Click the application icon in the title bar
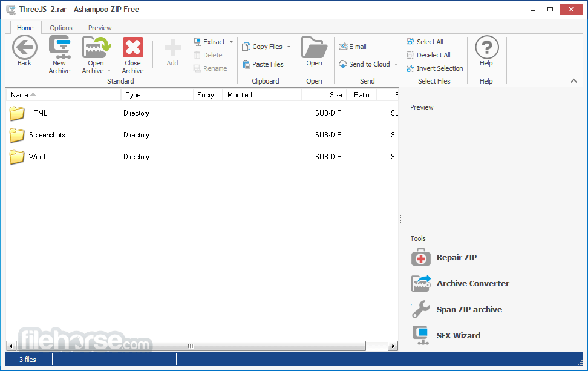 11,9
